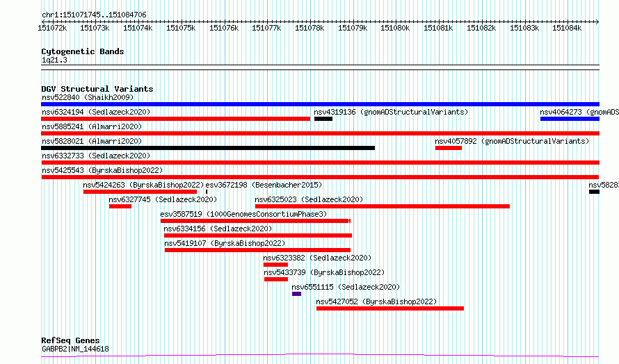Click the nsv5433739 (ByrskaBishop2022) label
The image size is (619, 364).
(x=324, y=272)
